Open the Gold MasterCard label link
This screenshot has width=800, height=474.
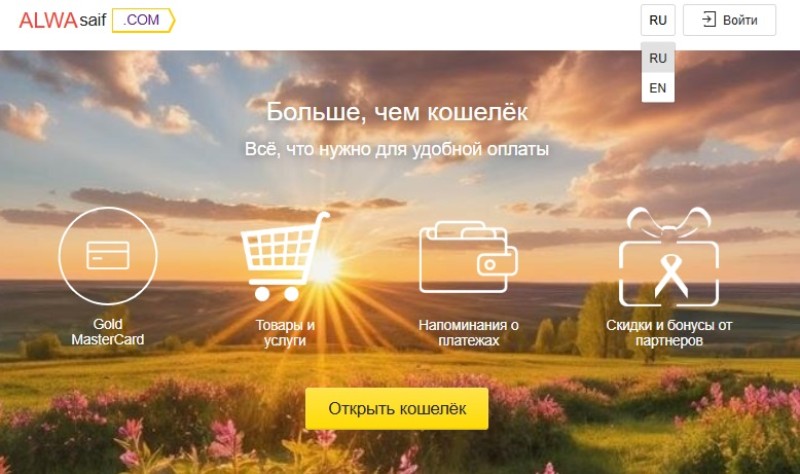coord(108,332)
